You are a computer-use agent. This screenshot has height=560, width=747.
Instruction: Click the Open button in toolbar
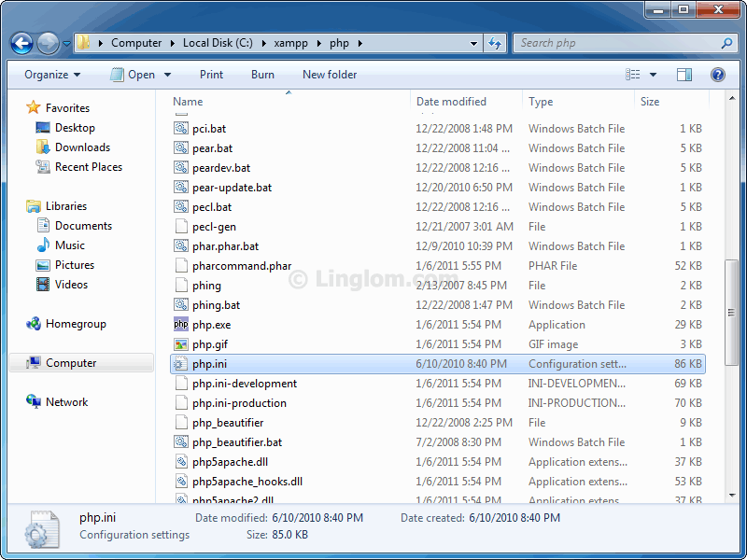[x=132, y=75]
